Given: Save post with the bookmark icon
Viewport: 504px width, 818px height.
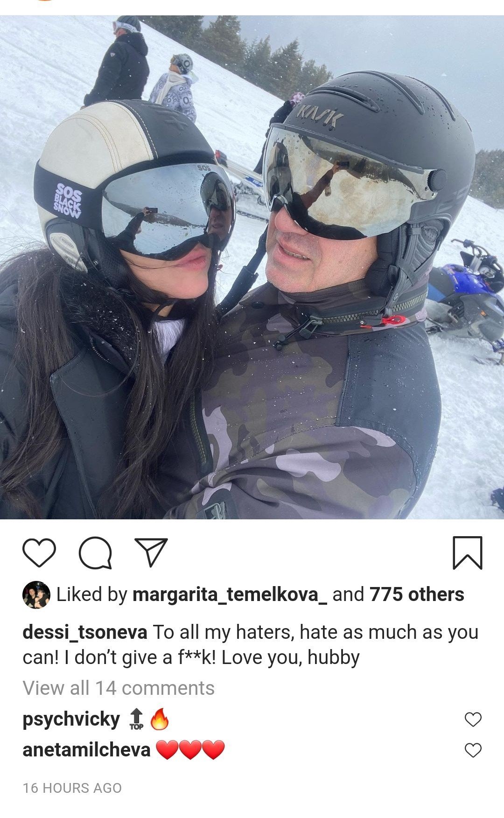Looking at the screenshot, I should (x=467, y=553).
